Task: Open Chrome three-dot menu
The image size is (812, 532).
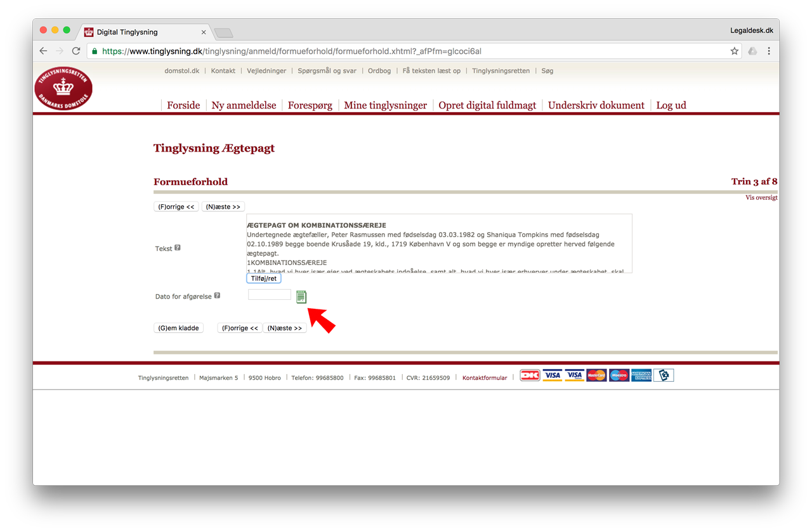Action: click(x=769, y=51)
